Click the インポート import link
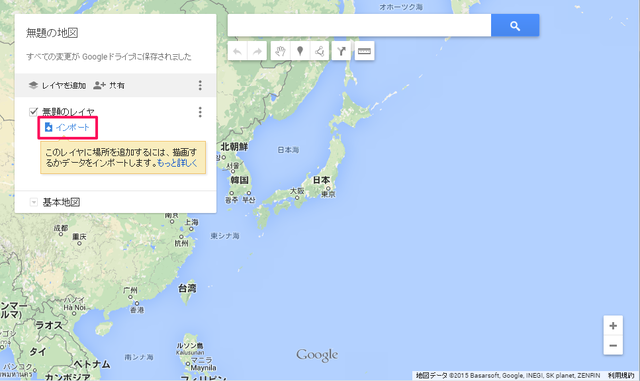 (67, 127)
